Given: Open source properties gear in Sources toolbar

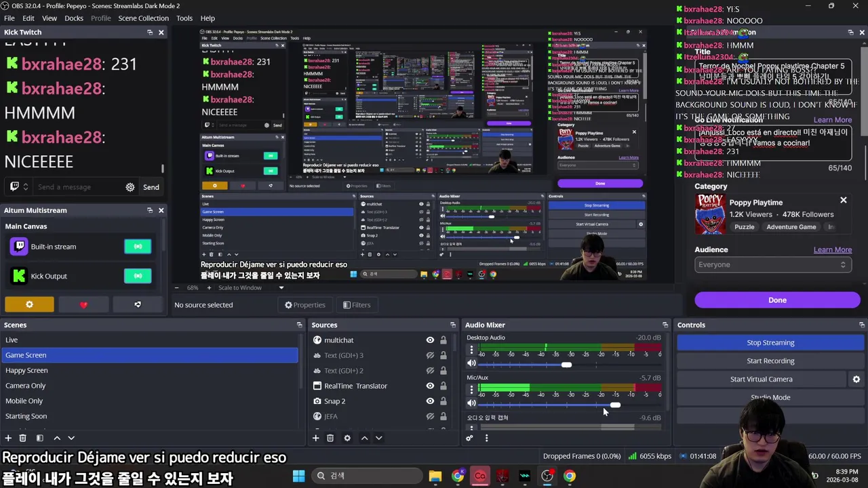Looking at the screenshot, I should (347, 439).
